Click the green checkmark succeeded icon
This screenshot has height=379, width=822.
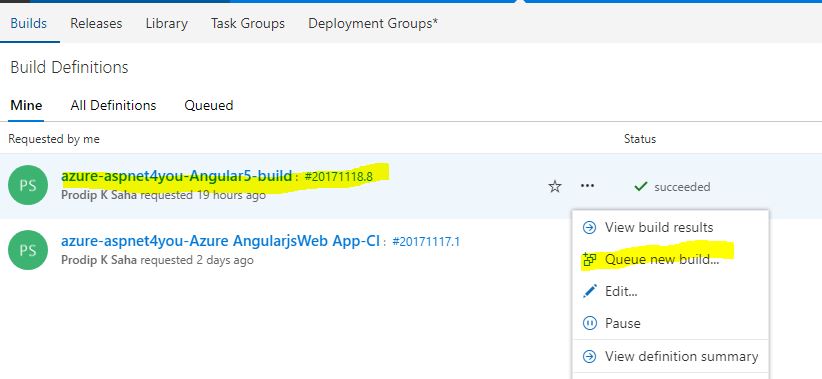tap(641, 186)
